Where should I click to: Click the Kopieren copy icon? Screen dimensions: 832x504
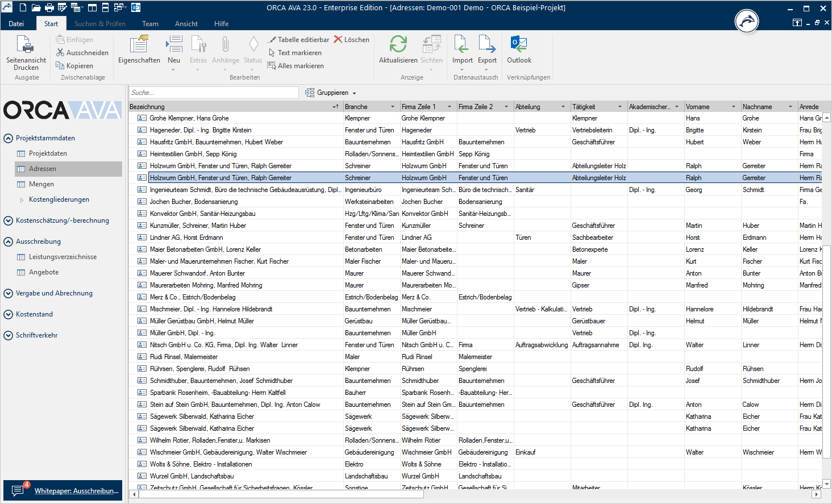[x=60, y=66]
